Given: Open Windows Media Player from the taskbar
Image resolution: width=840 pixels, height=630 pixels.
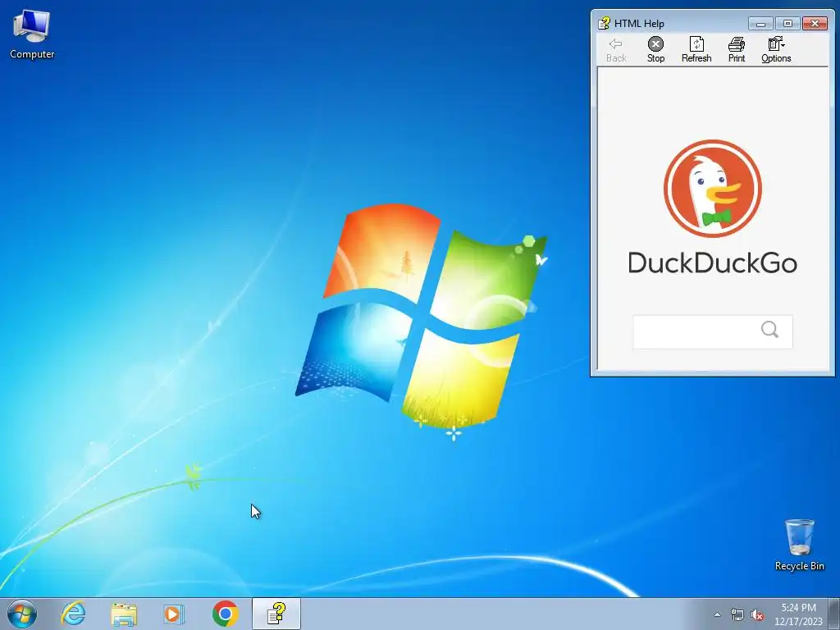Looking at the screenshot, I should coord(174,614).
